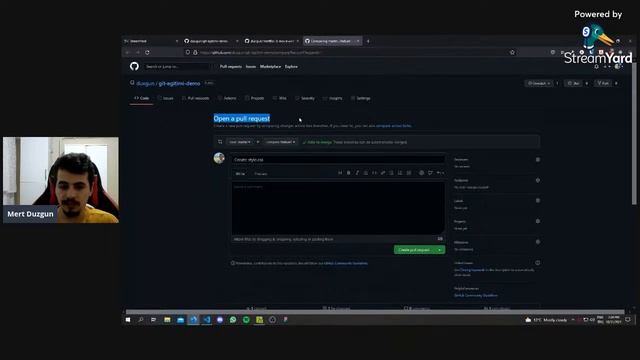Click the green Create pull request button
The image size is (640, 360).
pyautogui.click(x=414, y=250)
